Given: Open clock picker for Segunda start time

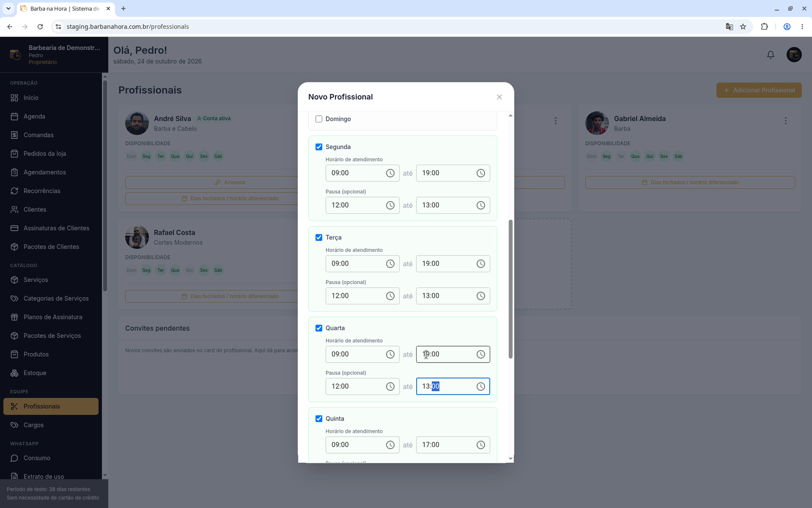Looking at the screenshot, I should click(390, 173).
